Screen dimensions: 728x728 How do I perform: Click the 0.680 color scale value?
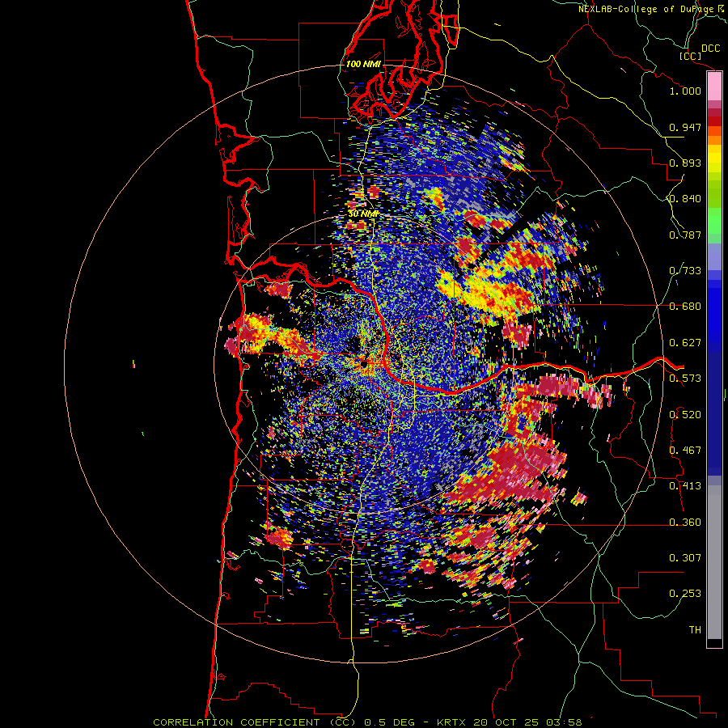tap(685, 307)
